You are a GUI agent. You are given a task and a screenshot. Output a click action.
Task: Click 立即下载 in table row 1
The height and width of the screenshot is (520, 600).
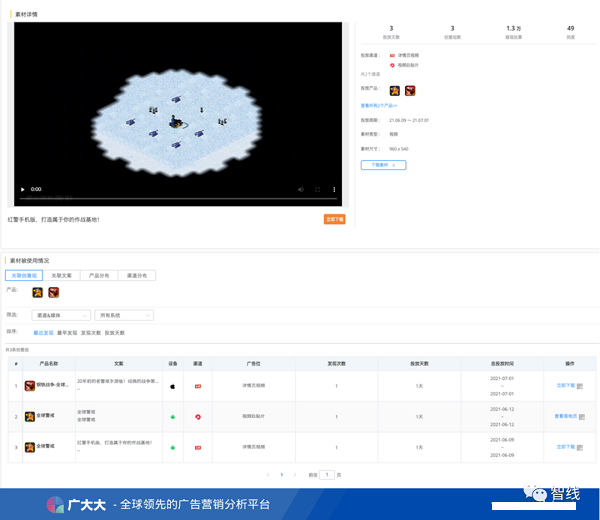tap(566, 386)
